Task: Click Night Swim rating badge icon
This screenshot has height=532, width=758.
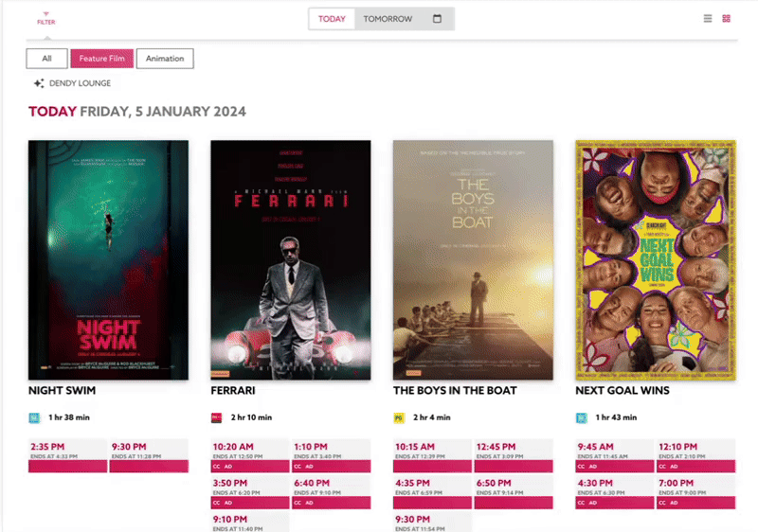Action: click(x=34, y=417)
